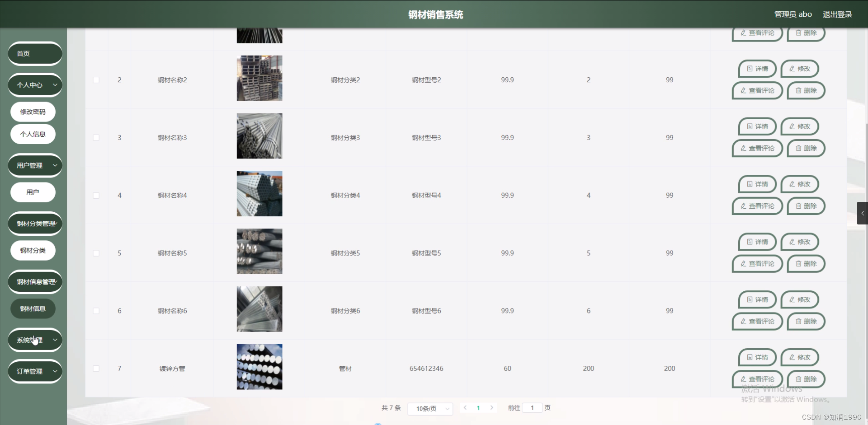This screenshot has width=868, height=425.
Task: Check the checkbox for row 2
Action: (x=96, y=80)
